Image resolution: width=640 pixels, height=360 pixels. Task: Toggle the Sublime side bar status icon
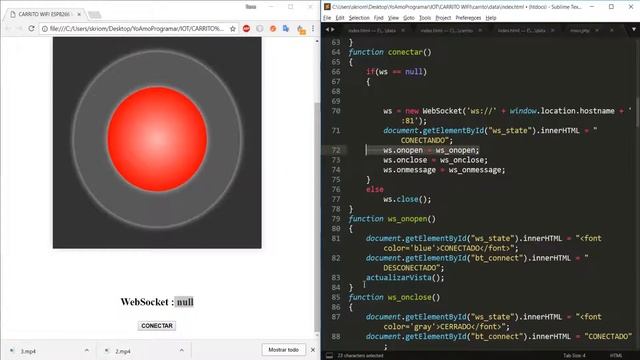pos(329,356)
